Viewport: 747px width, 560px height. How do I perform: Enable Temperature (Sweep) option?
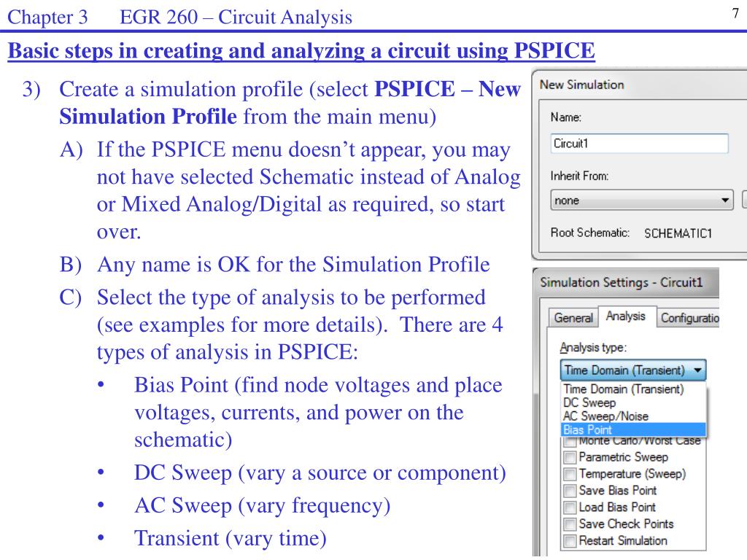[x=569, y=474]
